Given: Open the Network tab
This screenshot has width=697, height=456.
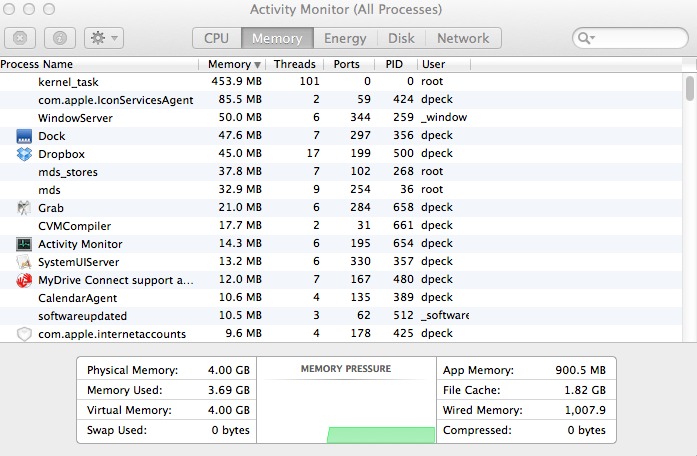Looking at the screenshot, I should click(x=463, y=38).
